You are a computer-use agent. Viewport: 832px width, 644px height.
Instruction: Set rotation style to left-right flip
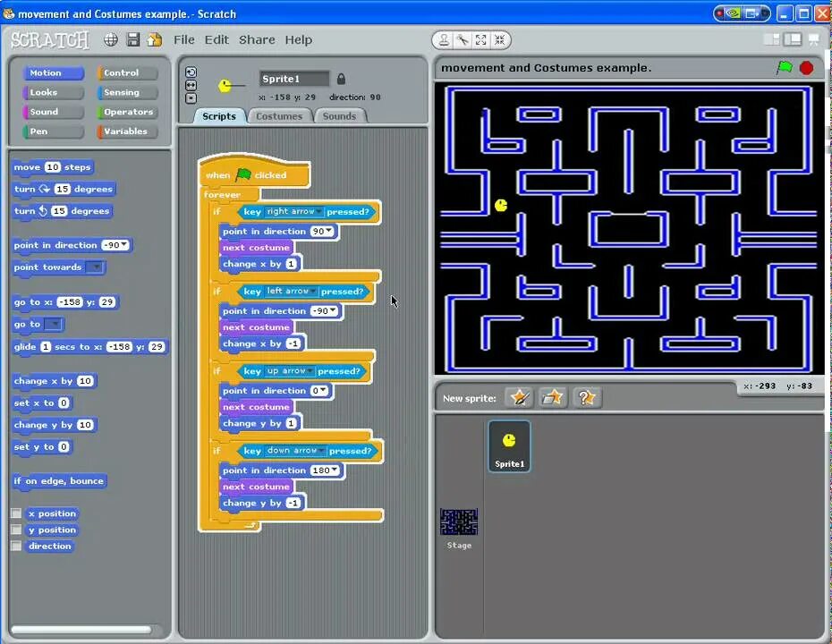(x=191, y=85)
